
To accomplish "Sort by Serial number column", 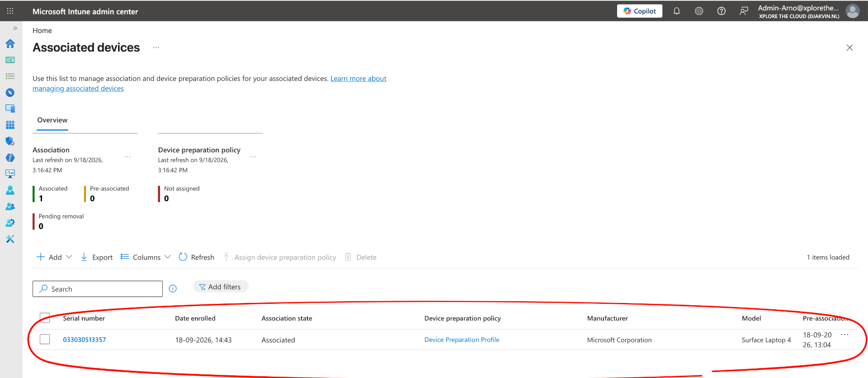I will coord(84,318).
